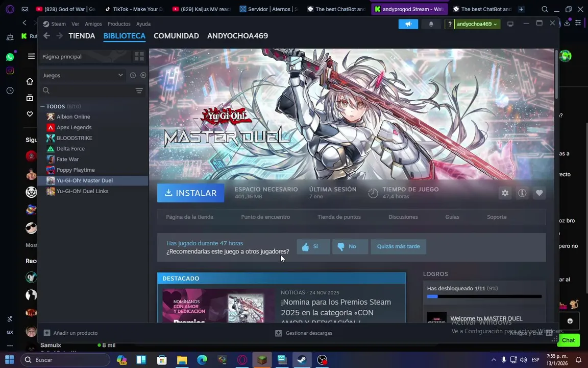Open the Ayuda menu
Image resolution: width=588 pixels, height=368 pixels.
143,24
